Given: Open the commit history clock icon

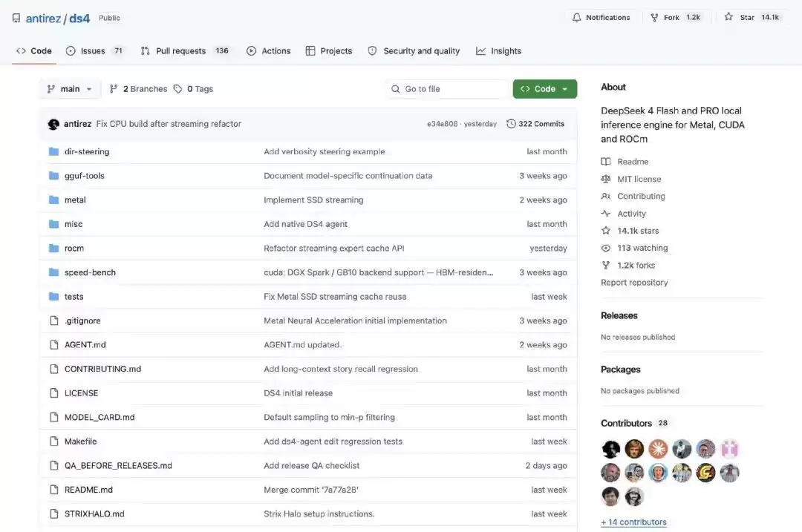Looking at the screenshot, I should click(x=510, y=124).
